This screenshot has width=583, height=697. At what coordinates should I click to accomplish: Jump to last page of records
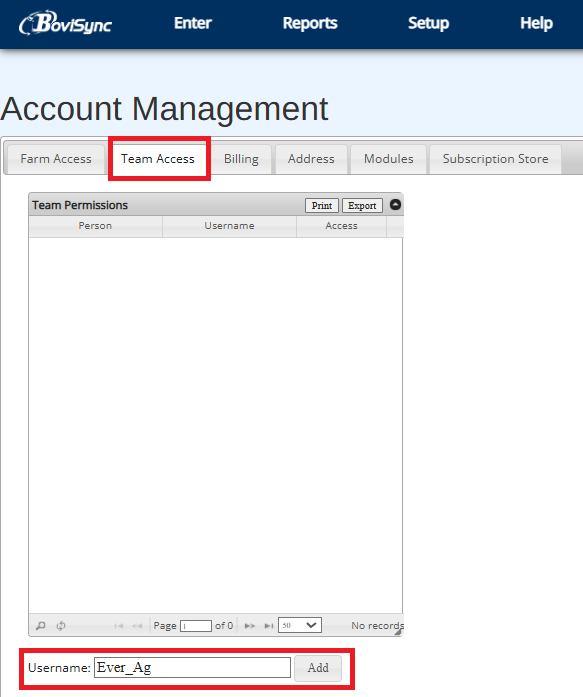(268, 626)
